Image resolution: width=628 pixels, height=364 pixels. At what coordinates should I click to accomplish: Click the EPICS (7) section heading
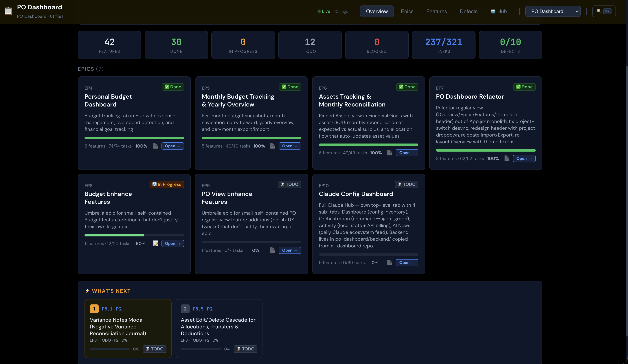pyautogui.click(x=91, y=69)
